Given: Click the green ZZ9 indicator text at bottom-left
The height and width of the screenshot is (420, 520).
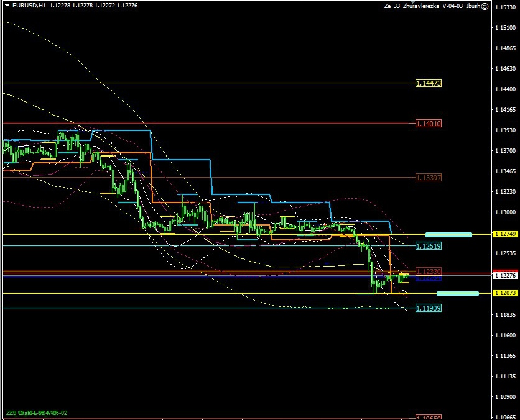Looking at the screenshot, I should (36, 413).
